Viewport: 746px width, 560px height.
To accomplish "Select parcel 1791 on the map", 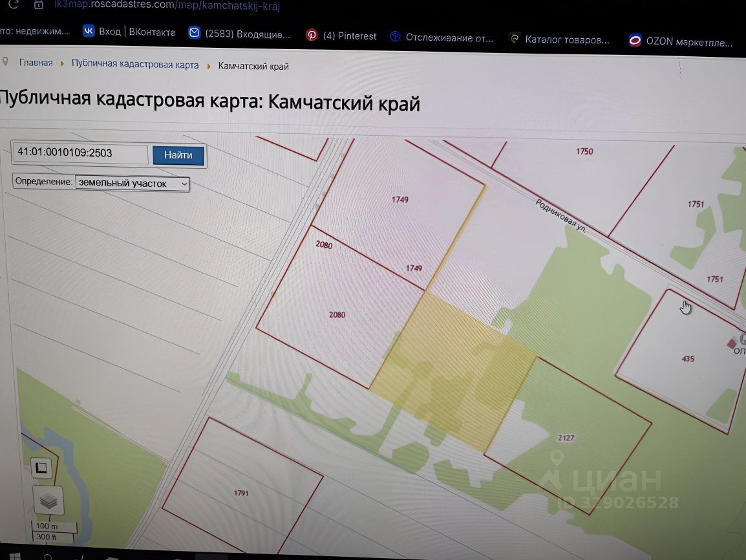I will coord(241,493).
